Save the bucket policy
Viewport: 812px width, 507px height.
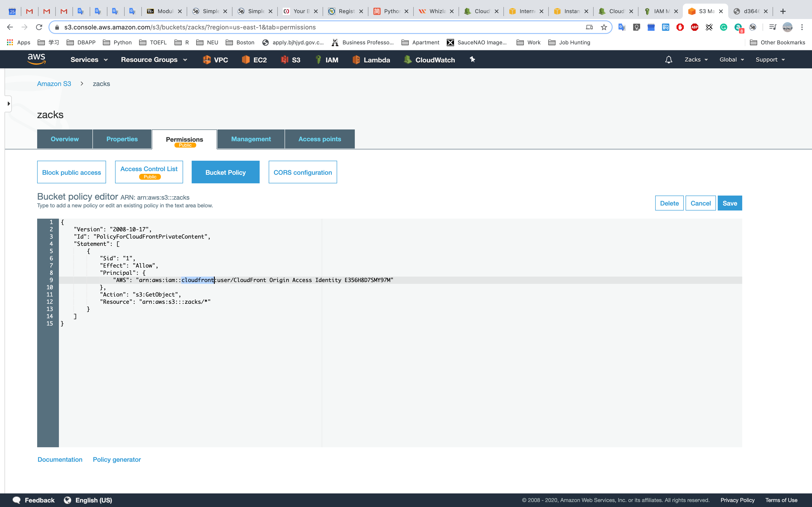(730, 203)
